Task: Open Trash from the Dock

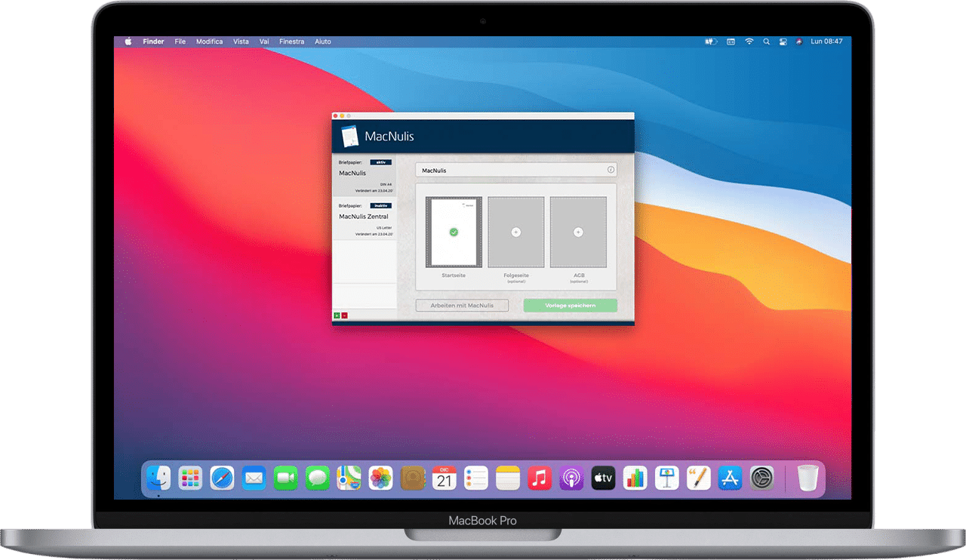Action: [808, 478]
